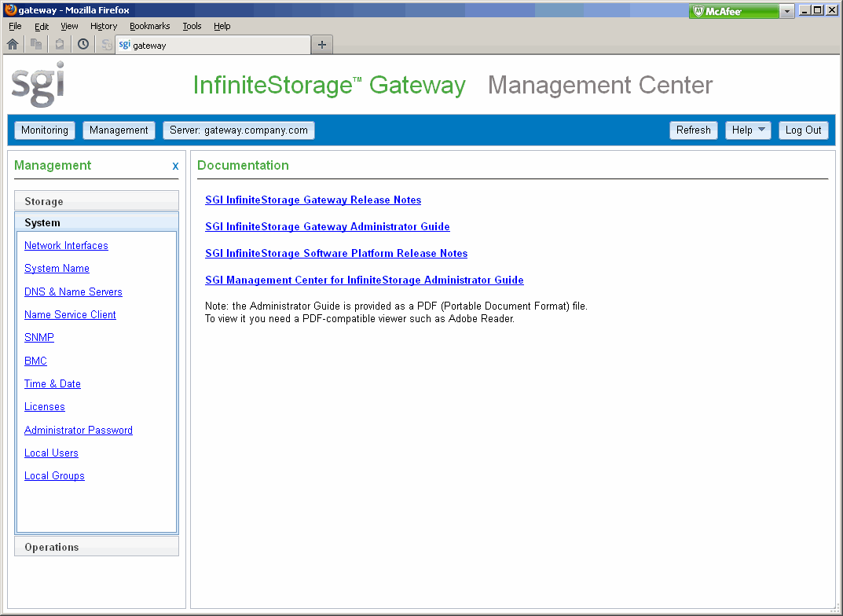The height and width of the screenshot is (616, 843).
Task: Open the History menu
Action: pos(104,26)
